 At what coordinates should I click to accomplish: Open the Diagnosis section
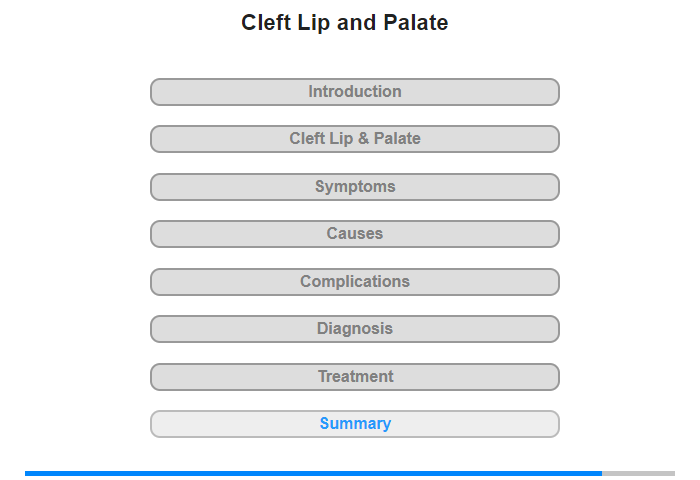(355, 329)
